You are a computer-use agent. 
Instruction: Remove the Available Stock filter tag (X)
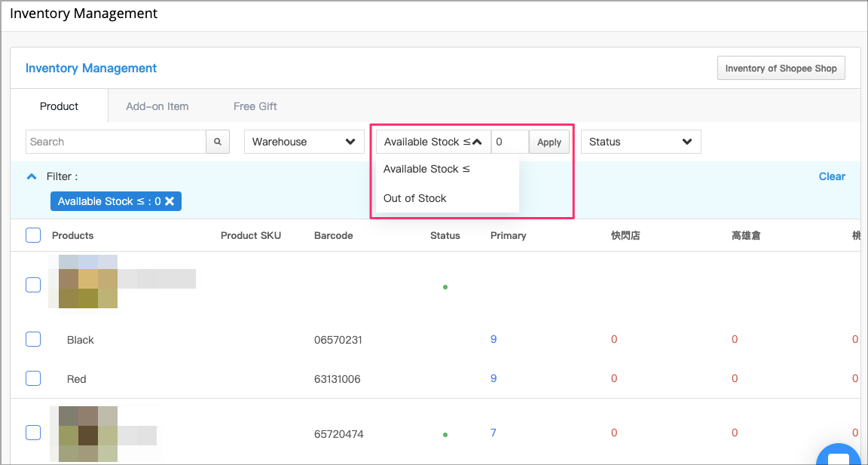pyautogui.click(x=170, y=201)
